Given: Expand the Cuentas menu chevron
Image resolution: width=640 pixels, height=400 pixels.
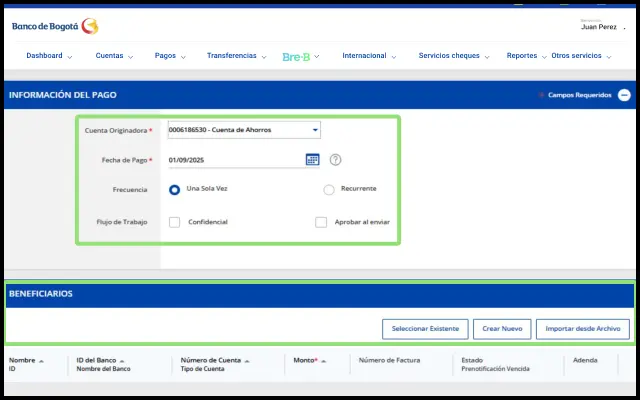Looking at the screenshot, I should point(131,57).
